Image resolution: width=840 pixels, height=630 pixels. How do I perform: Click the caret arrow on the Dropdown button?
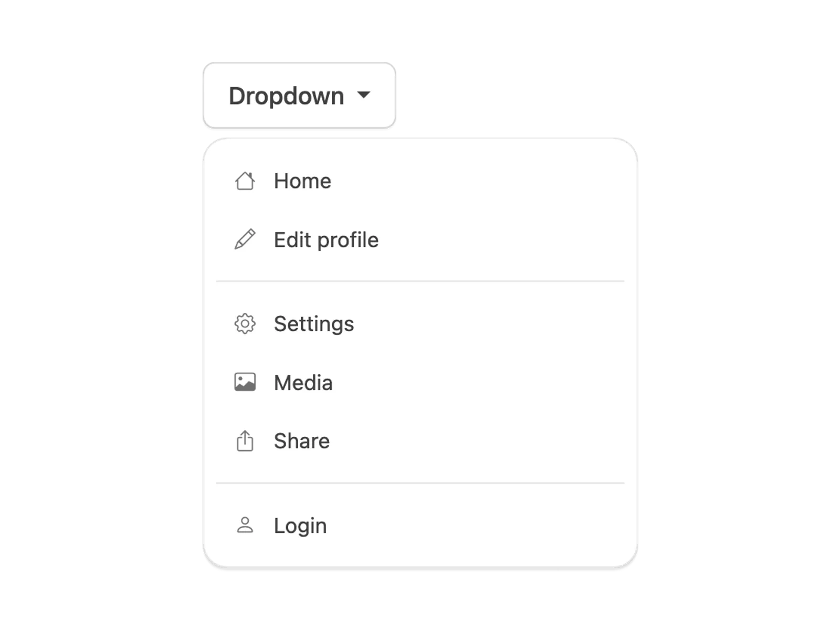click(363, 95)
